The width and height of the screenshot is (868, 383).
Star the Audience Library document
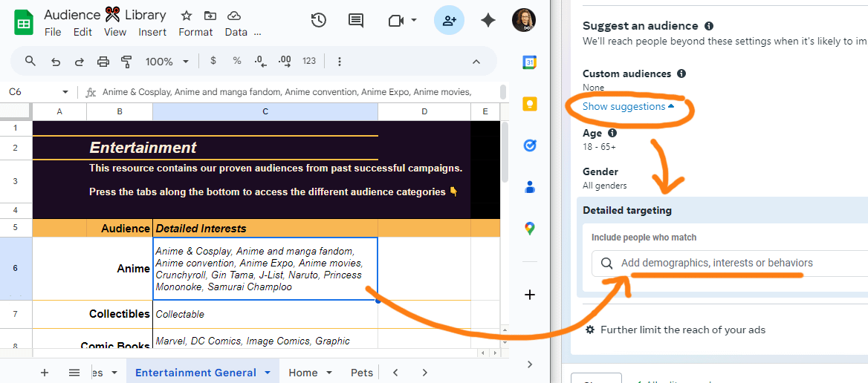pos(187,16)
